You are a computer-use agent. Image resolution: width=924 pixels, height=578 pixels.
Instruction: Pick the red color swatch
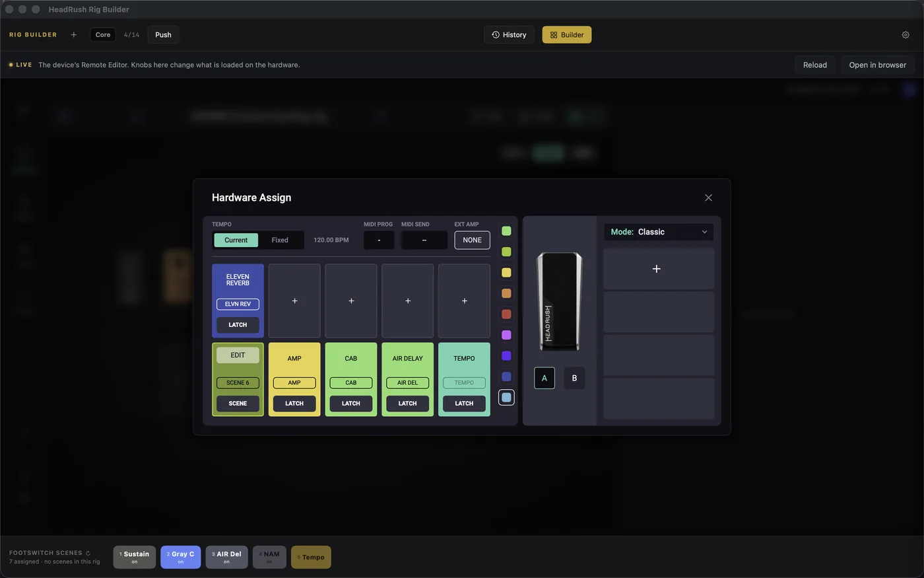(x=506, y=314)
